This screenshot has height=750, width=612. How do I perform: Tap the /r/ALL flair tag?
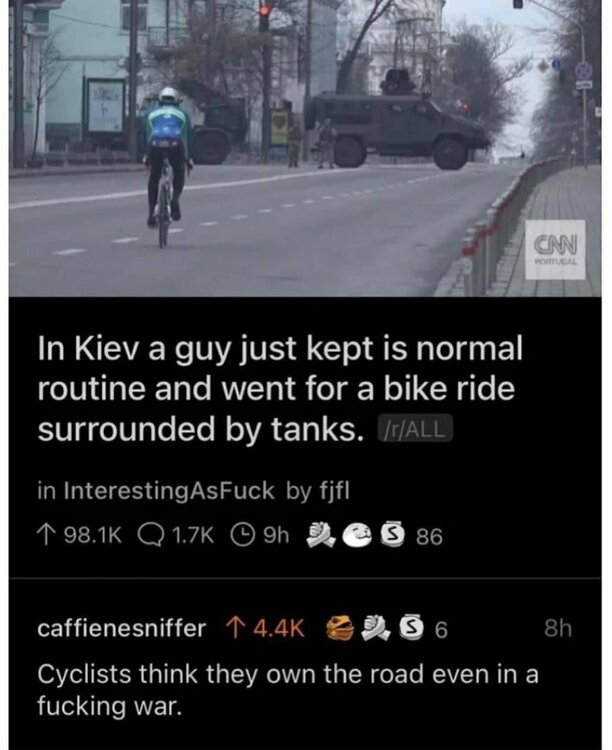coord(414,428)
